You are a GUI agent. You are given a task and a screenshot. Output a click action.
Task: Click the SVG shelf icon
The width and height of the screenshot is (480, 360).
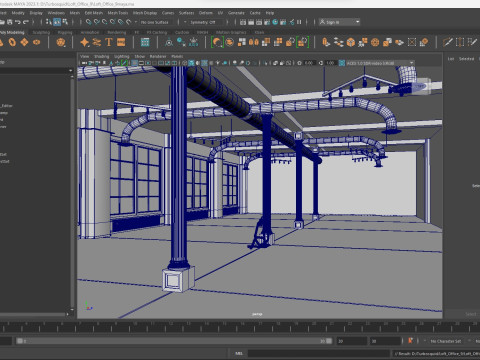[121, 42]
